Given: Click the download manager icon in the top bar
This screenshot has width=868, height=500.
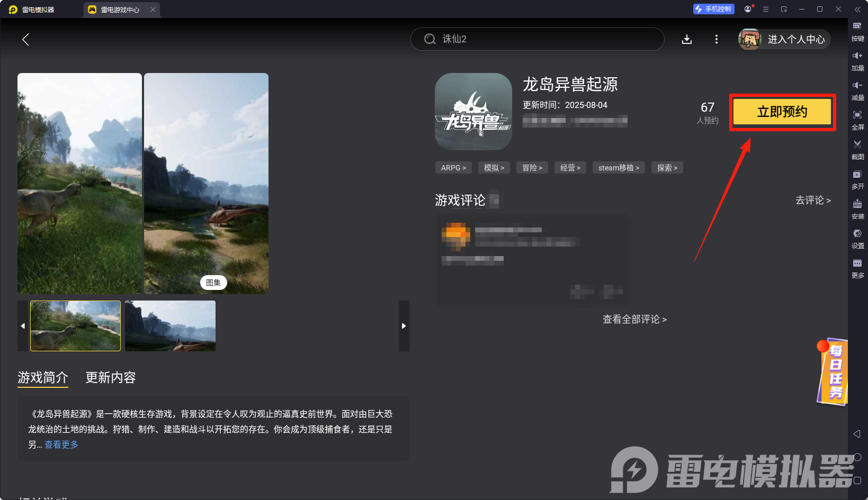Looking at the screenshot, I should tap(687, 39).
